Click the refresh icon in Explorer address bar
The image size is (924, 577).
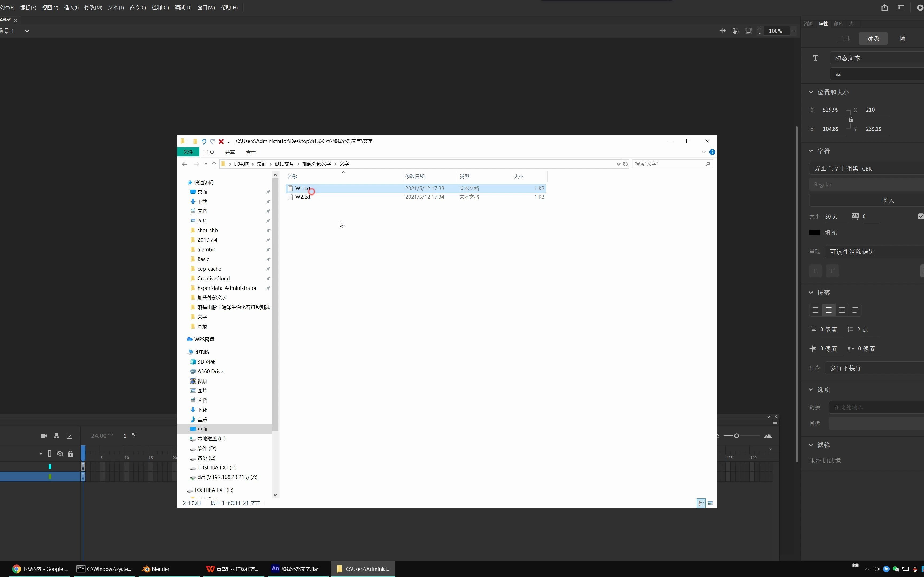[625, 164]
